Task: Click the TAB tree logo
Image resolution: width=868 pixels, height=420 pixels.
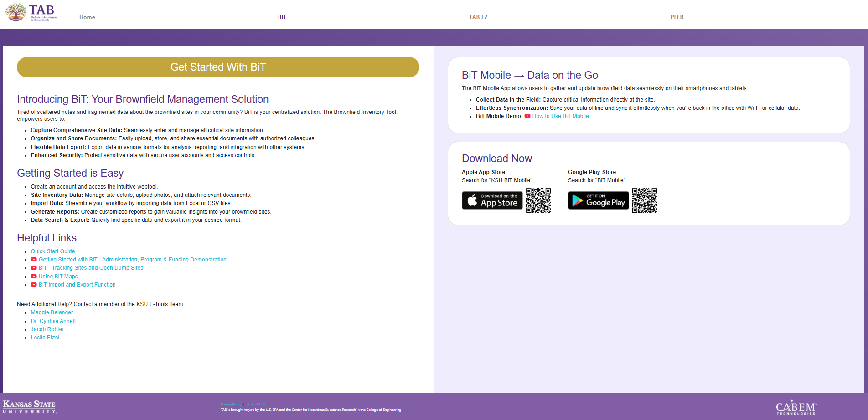Action: 17,12
